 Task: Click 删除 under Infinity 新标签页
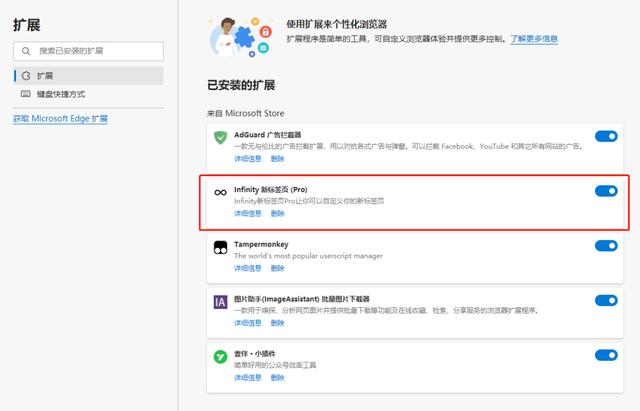coord(278,213)
